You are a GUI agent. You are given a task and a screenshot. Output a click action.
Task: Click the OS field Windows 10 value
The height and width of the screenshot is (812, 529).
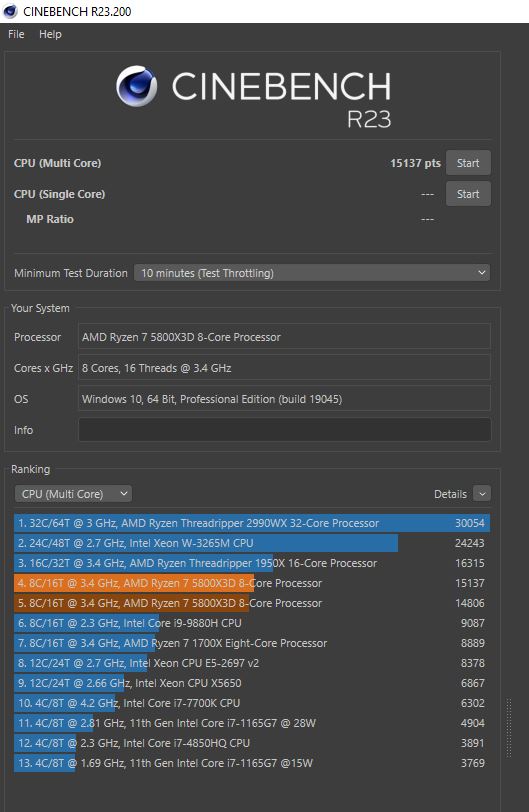pos(284,399)
